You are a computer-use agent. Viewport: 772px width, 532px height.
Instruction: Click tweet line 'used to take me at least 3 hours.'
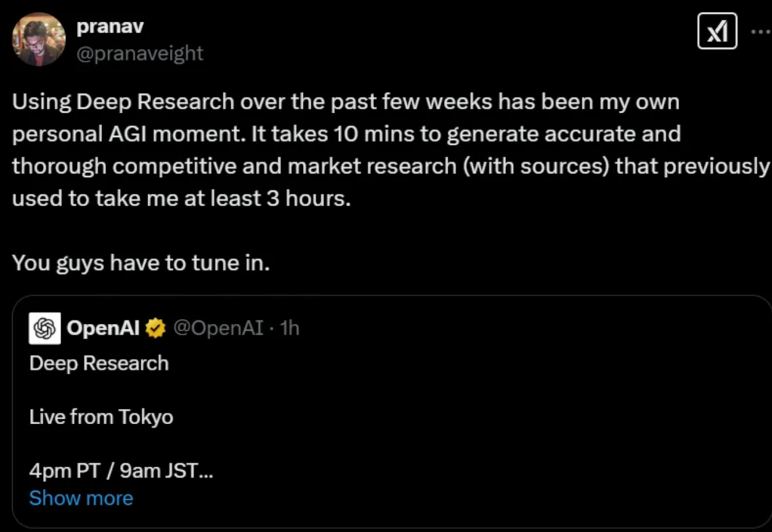tap(181, 199)
